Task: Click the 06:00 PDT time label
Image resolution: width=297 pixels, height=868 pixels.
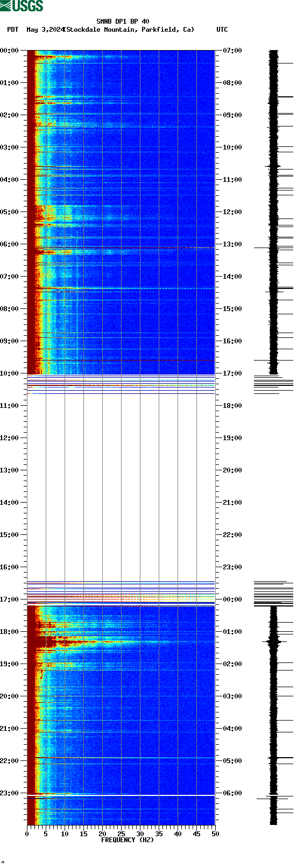Action: [x=9, y=244]
